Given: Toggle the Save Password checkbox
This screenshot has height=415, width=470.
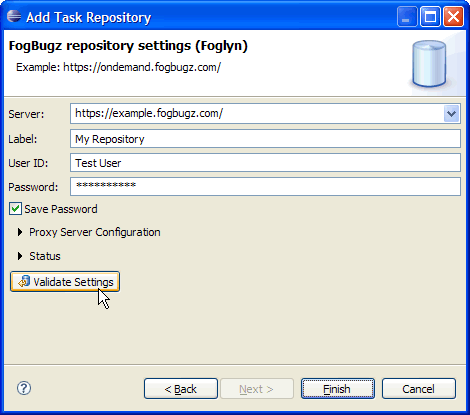Looking at the screenshot, I should click(15, 209).
